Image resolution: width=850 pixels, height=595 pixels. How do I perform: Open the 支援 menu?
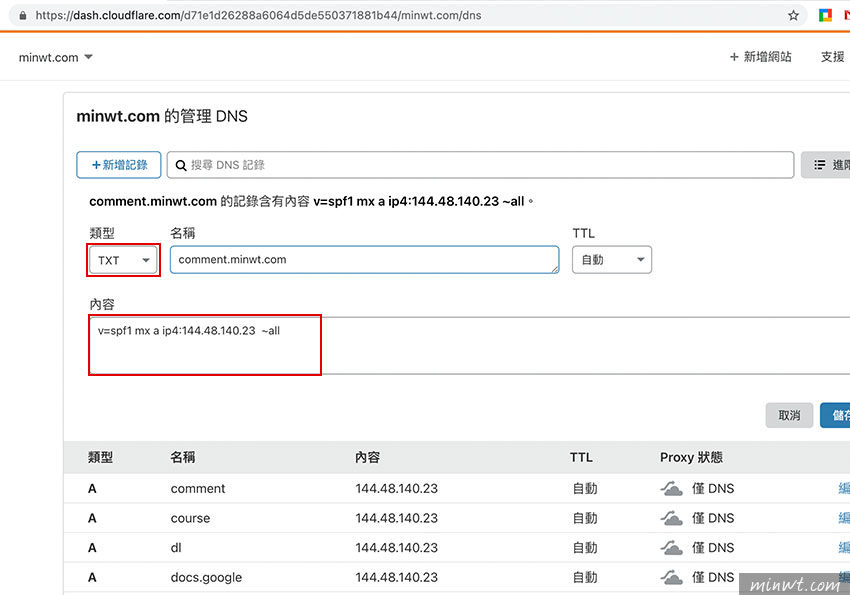pos(832,57)
